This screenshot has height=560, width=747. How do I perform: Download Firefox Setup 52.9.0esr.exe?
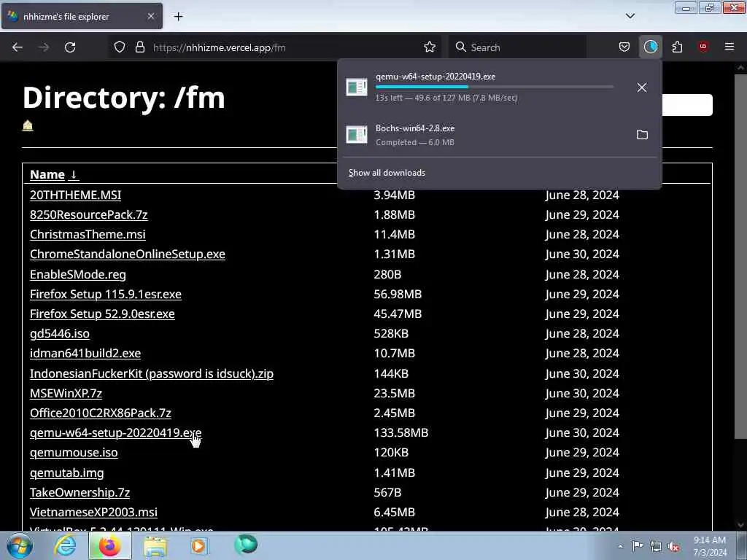coord(102,314)
